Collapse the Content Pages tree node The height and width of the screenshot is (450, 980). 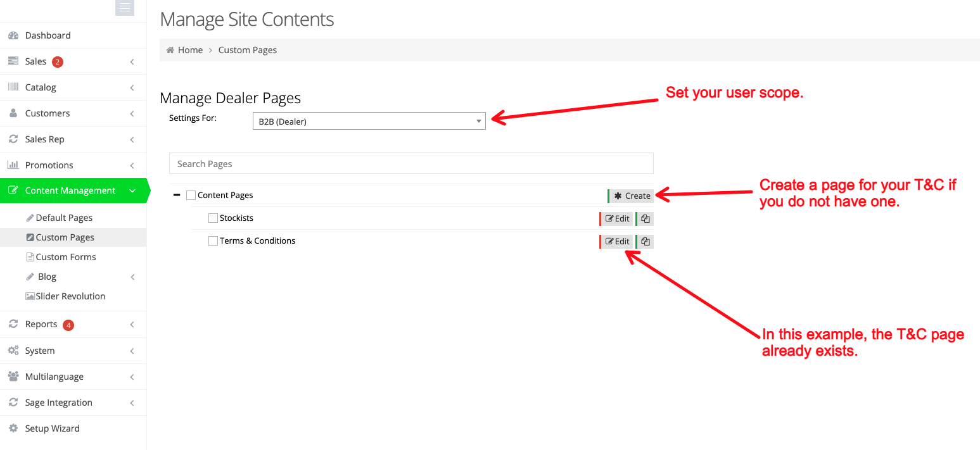[177, 196]
